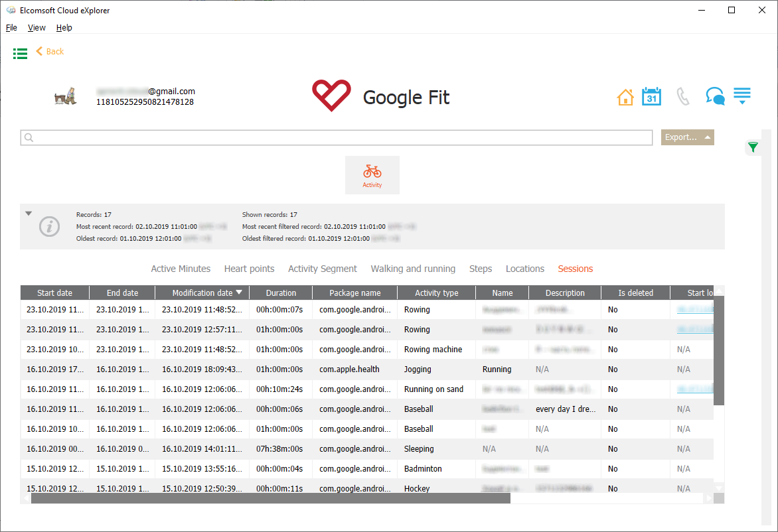The height and width of the screenshot is (532, 778).
Task: Click the 'every day I dre...' description cell
Action: tap(565, 409)
